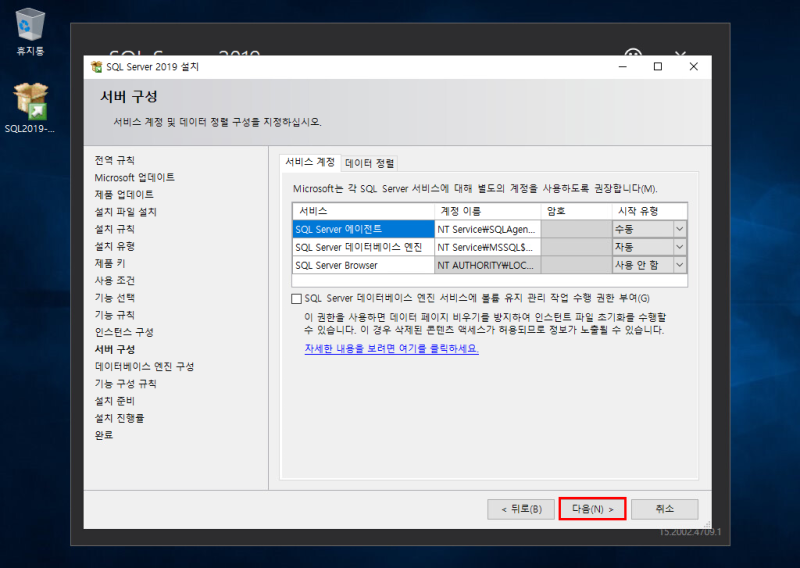Maximize the SQL Server 2019 설치 window

(x=658, y=67)
